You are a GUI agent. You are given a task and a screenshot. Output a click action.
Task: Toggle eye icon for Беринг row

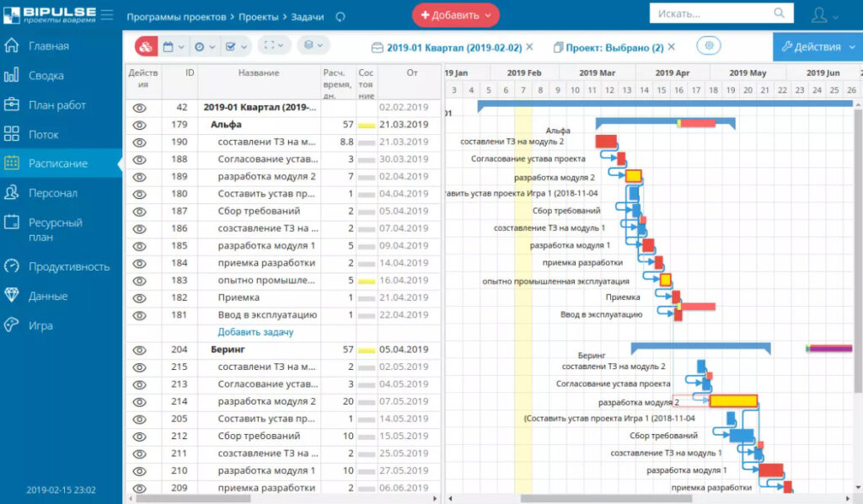click(140, 349)
